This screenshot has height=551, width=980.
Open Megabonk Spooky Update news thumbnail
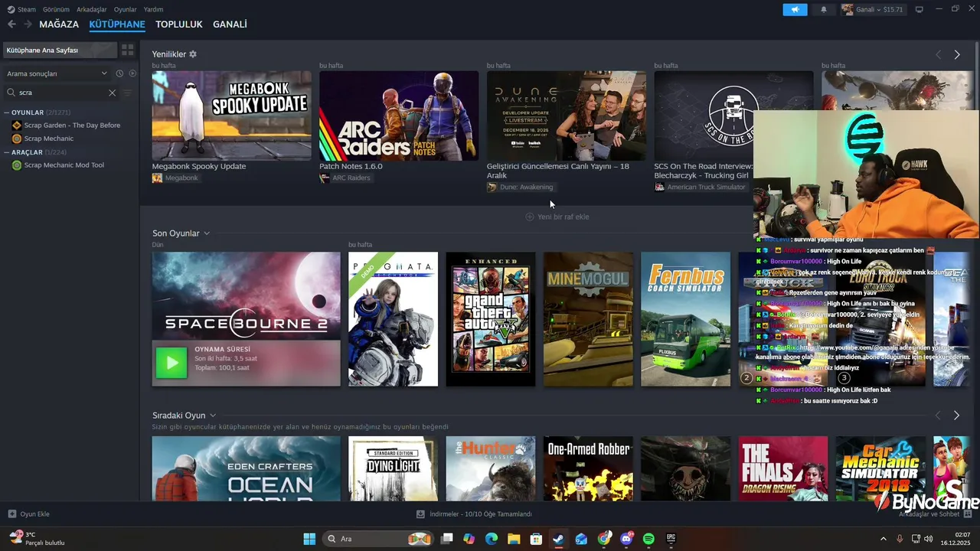[x=231, y=116]
